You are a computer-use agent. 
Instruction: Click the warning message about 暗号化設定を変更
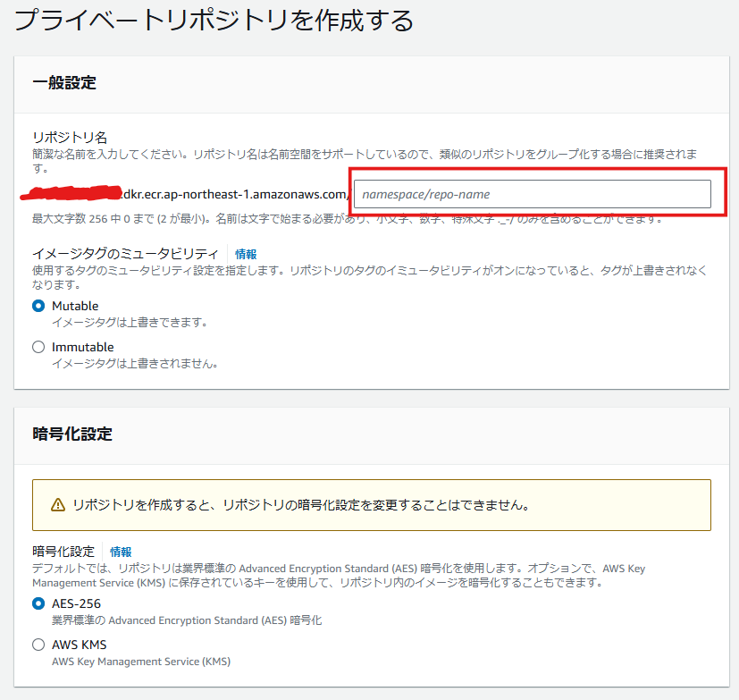[300, 505]
